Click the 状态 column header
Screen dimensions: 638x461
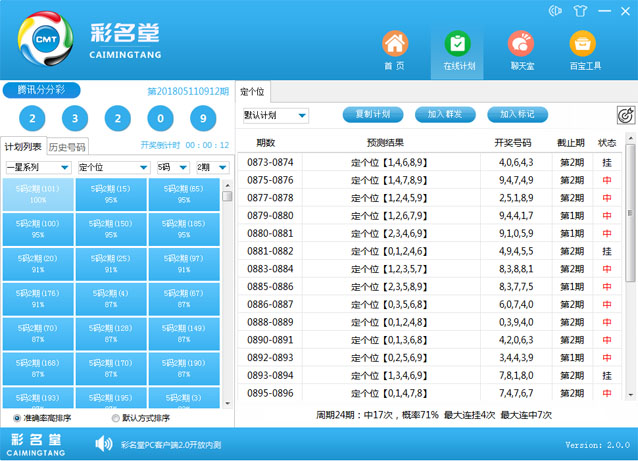click(607, 143)
